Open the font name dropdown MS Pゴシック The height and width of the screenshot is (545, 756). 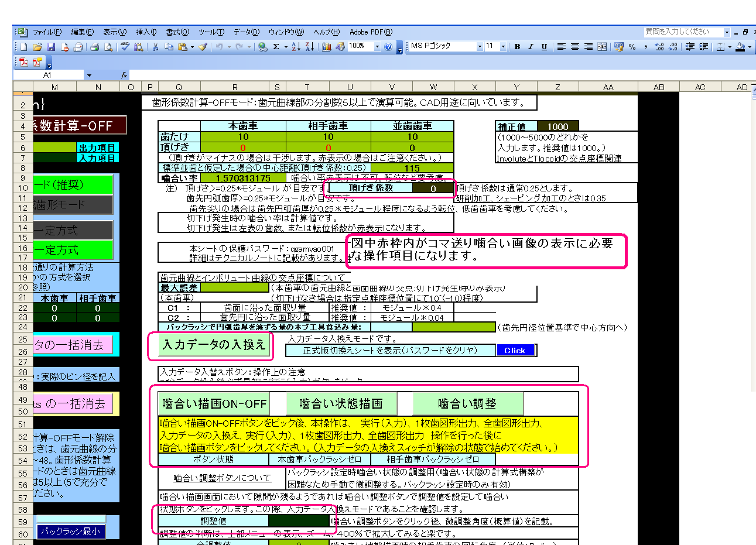point(480,47)
